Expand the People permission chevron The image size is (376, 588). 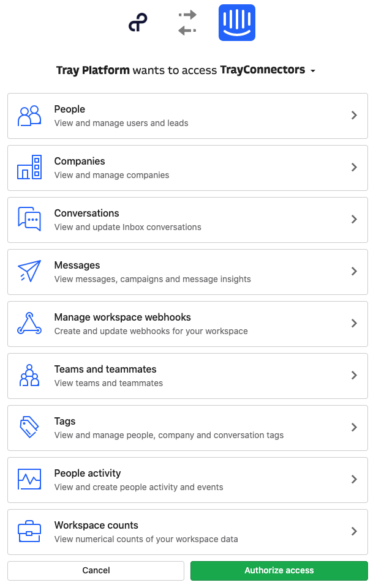pyautogui.click(x=354, y=115)
